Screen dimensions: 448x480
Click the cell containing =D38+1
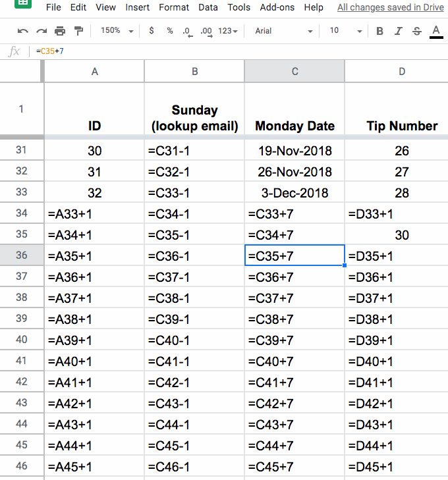tap(397, 319)
